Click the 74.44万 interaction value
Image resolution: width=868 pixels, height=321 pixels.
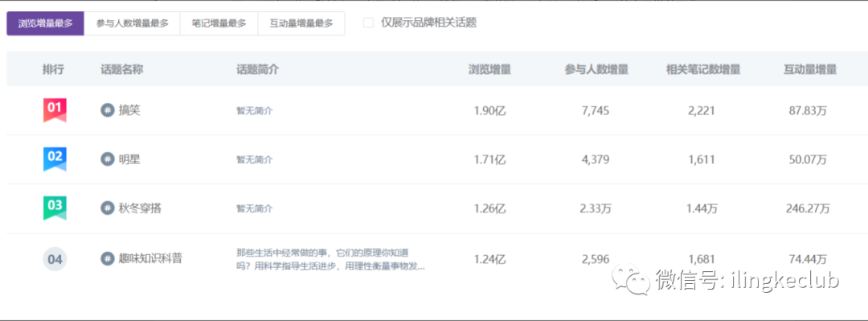pyautogui.click(x=808, y=258)
